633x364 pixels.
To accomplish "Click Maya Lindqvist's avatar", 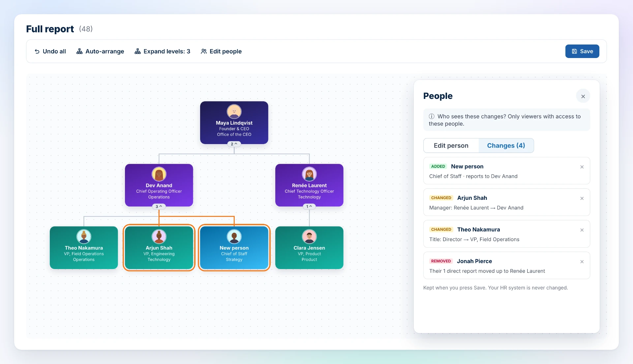I will click(234, 111).
